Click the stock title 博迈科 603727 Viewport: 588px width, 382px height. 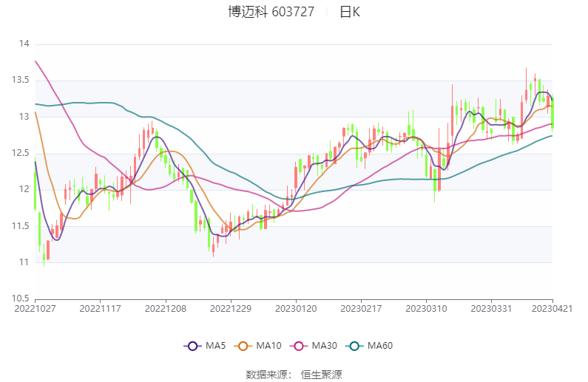pyautogui.click(x=270, y=12)
